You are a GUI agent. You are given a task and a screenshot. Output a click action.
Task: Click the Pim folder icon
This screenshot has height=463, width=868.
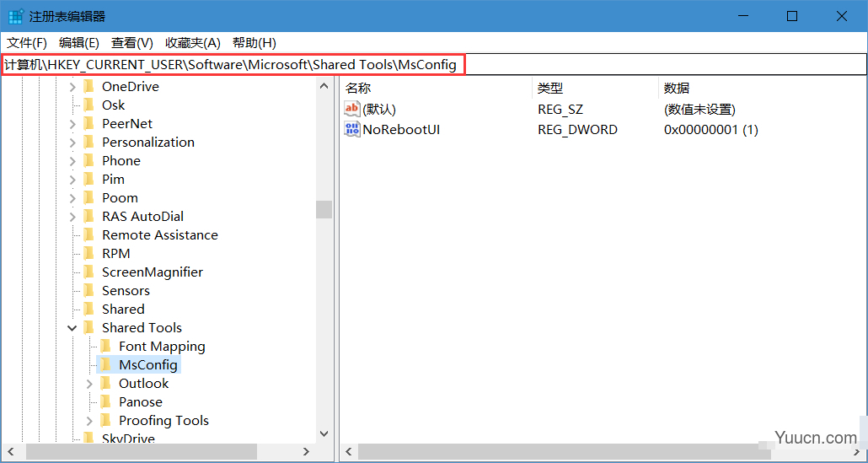click(x=88, y=180)
